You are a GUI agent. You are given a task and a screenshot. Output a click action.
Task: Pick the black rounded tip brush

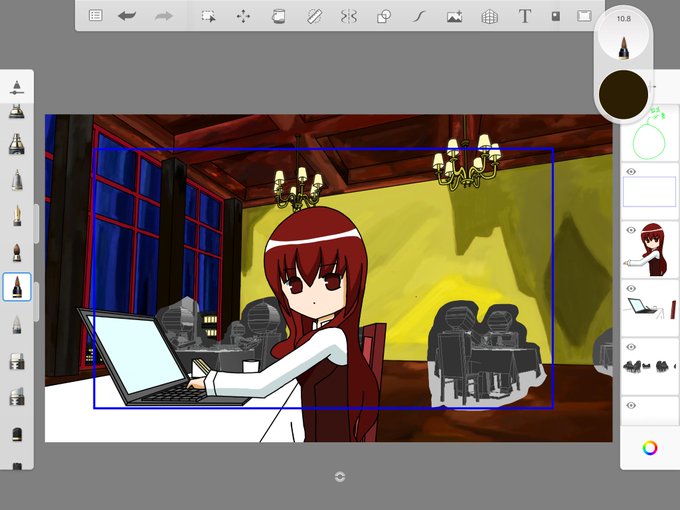coord(16,434)
